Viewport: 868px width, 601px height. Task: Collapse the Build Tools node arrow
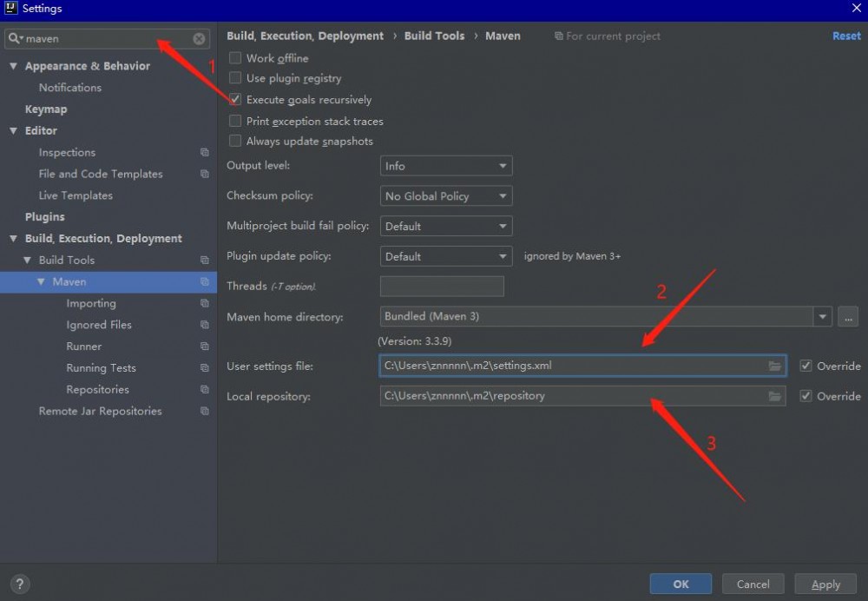pyautogui.click(x=27, y=261)
